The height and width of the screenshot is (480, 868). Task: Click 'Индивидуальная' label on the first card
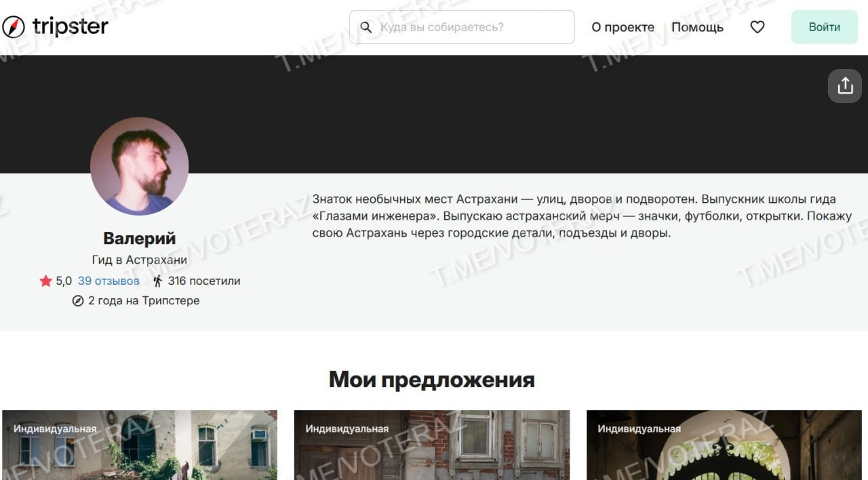[x=55, y=428]
